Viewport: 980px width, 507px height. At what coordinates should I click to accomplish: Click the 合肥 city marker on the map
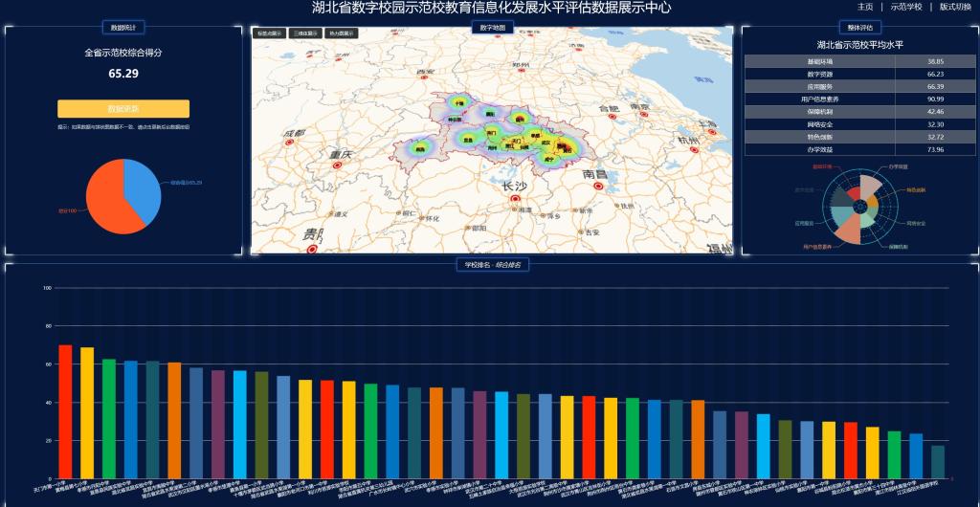[611, 119]
